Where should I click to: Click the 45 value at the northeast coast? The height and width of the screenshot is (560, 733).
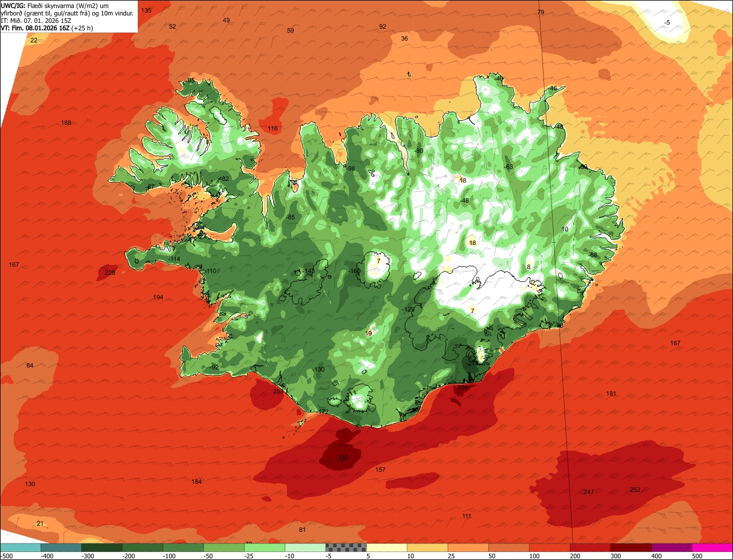point(553,88)
